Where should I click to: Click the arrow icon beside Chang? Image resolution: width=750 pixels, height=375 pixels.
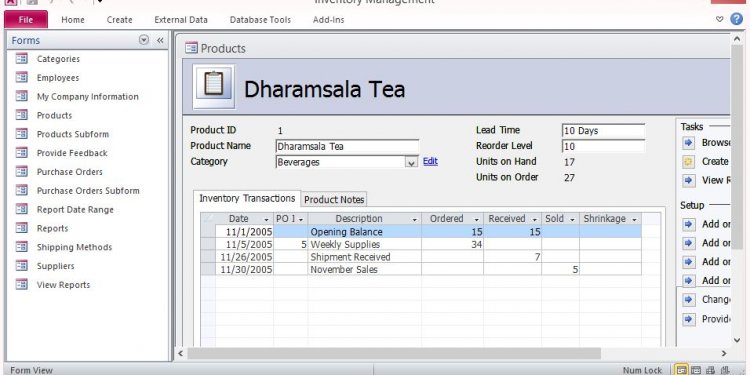tap(688, 299)
